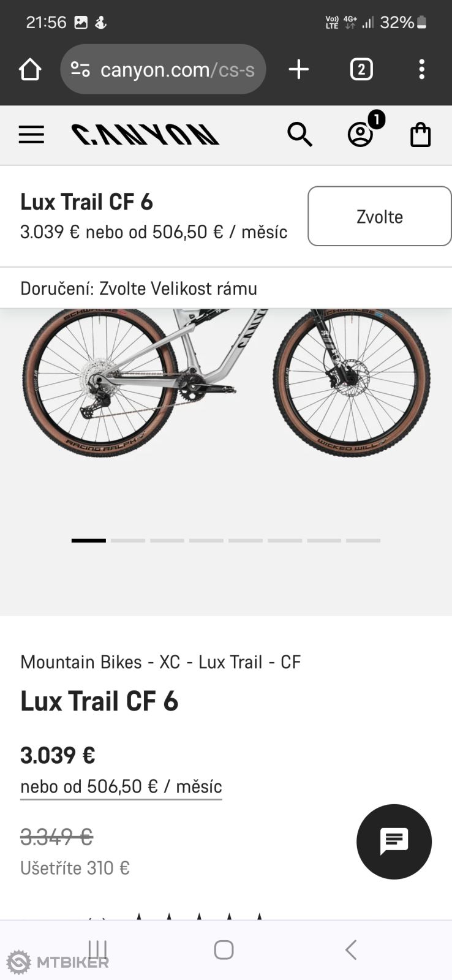Viewport: 452px width, 980px height.
Task: Tap Android back navigation button
Action: tap(351, 950)
